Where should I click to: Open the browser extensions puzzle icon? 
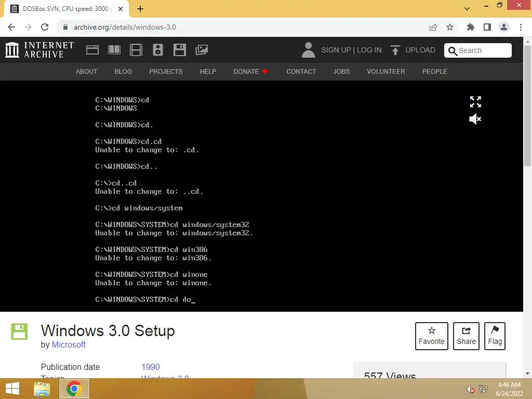click(x=470, y=27)
